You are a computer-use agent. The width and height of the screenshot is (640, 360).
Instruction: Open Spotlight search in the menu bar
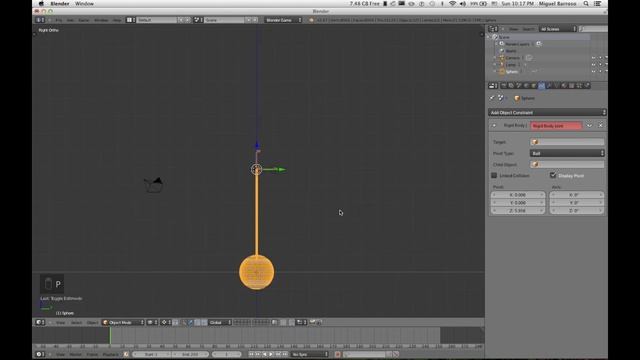click(586, 4)
